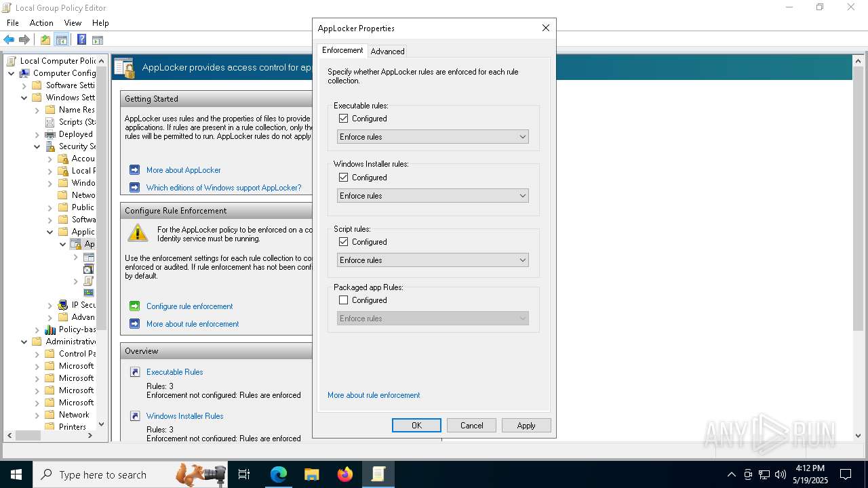Open dialog's More about rule enforcement link
This screenshot has height=488, width=868.
pyautogui.click(x=374, y=395)
